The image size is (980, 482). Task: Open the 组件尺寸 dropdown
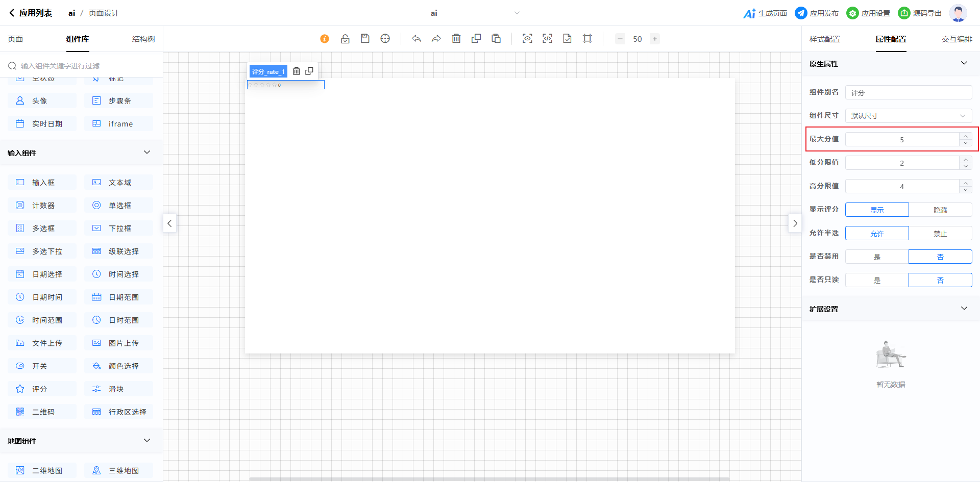[x=908, y=116]
